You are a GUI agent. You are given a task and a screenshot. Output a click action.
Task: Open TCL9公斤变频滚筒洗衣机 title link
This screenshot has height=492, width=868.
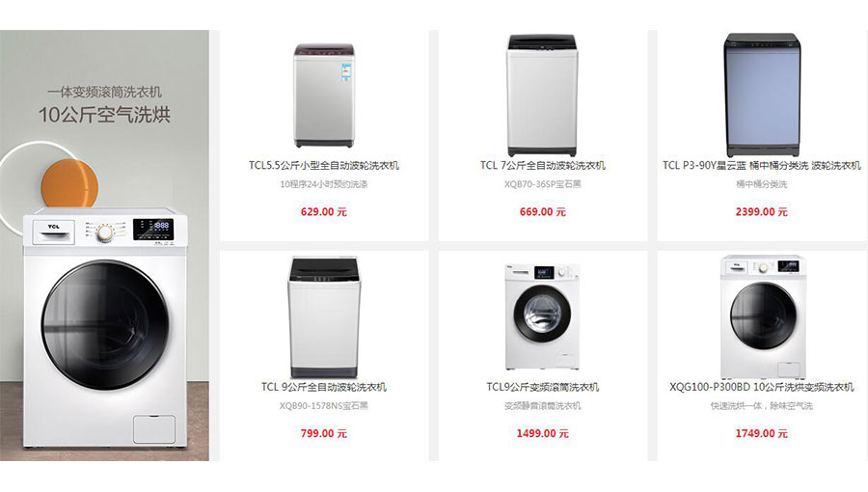tap(542, 387)
